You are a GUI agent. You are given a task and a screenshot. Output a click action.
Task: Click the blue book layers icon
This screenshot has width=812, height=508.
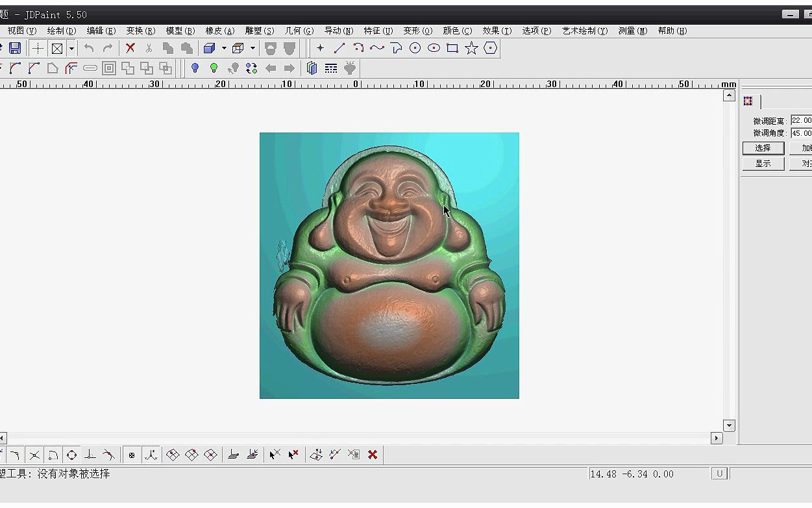[312, 68]
